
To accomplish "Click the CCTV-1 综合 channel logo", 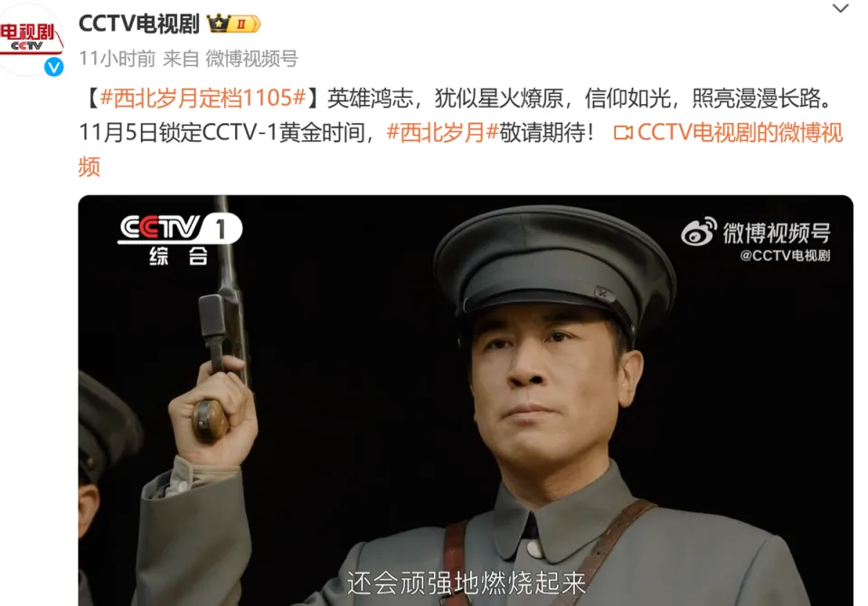I will tap(180, 238).
